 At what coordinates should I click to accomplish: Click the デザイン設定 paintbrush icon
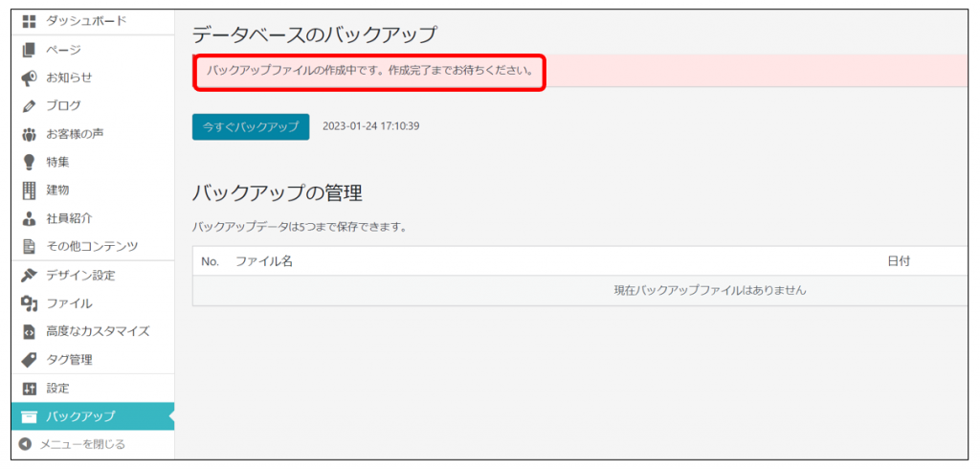[29, 276]
